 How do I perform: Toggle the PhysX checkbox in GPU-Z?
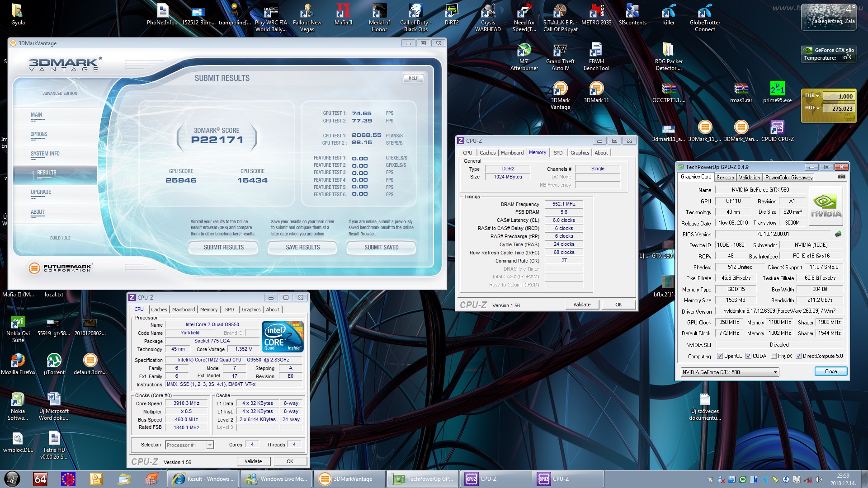point(774,356)
